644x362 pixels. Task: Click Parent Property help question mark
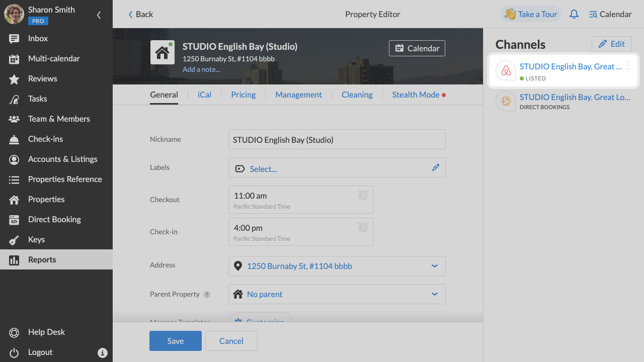(207, 295)
